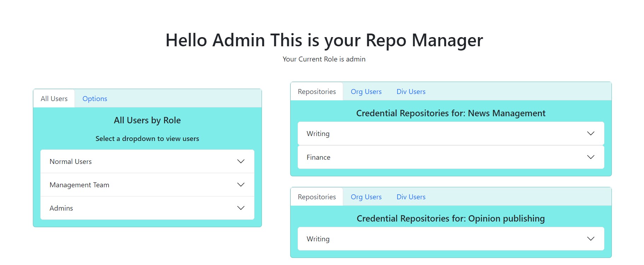Click the Finance row chevron icon
The image size is (644, 265).
591,157
